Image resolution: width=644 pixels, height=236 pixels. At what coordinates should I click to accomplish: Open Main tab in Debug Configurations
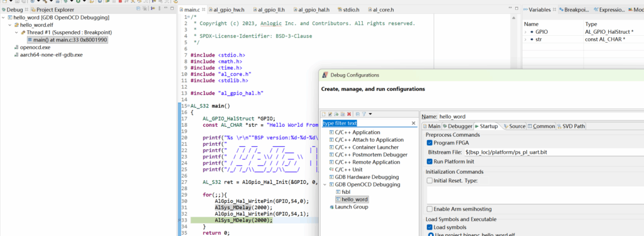431,126
